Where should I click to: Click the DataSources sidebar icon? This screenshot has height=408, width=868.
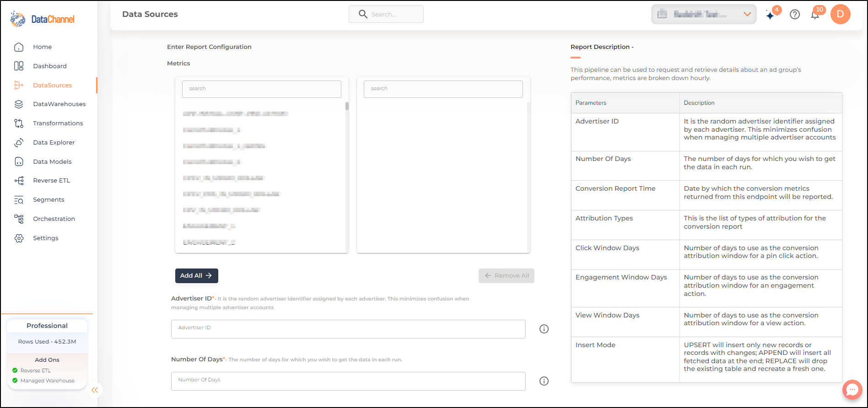[19, 85]
